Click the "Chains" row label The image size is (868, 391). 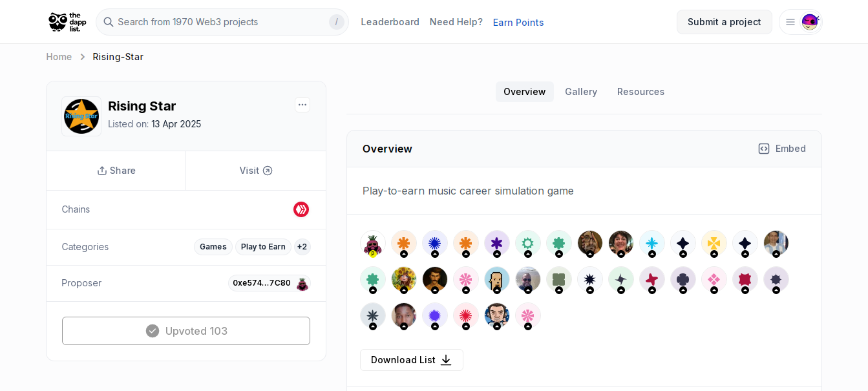click(76, 209)
